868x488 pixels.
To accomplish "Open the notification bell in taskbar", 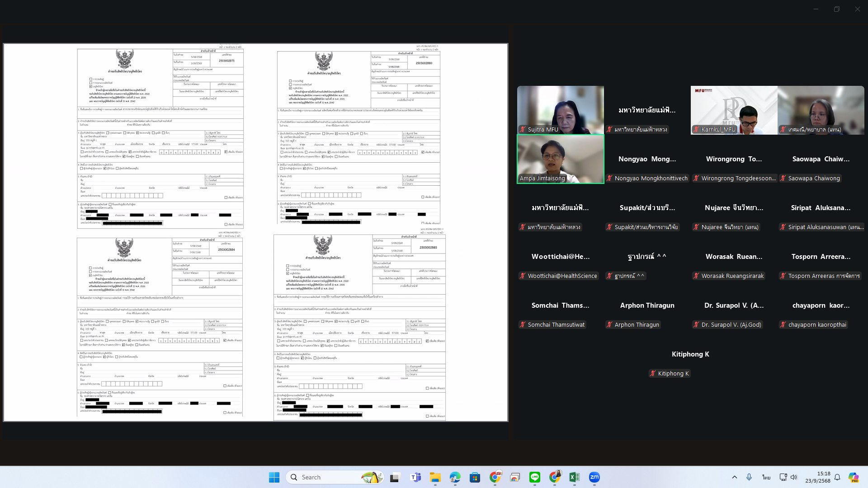I will [837, 477].
